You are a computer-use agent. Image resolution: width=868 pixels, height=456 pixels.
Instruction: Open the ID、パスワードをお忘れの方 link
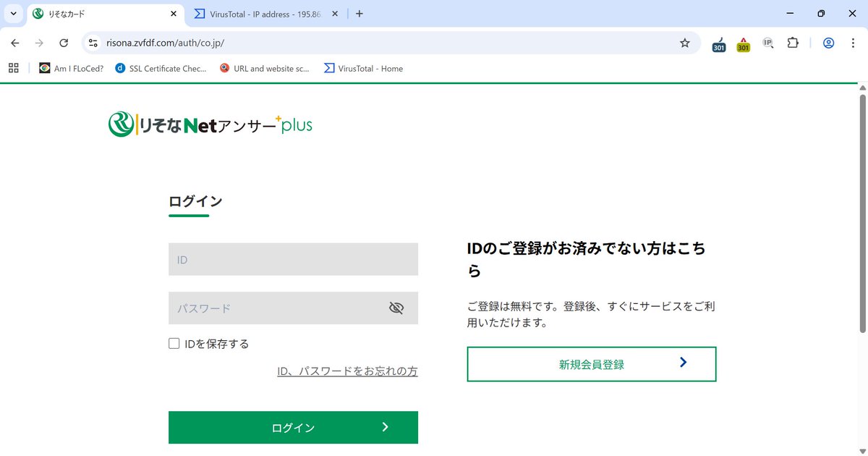[x=347, y=371]
